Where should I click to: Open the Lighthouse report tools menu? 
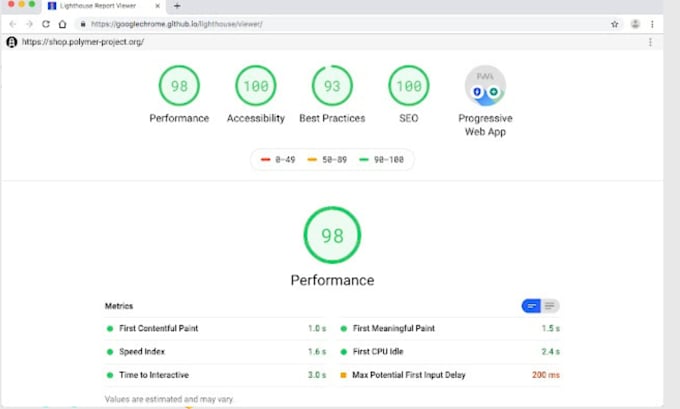coord(650,42)
